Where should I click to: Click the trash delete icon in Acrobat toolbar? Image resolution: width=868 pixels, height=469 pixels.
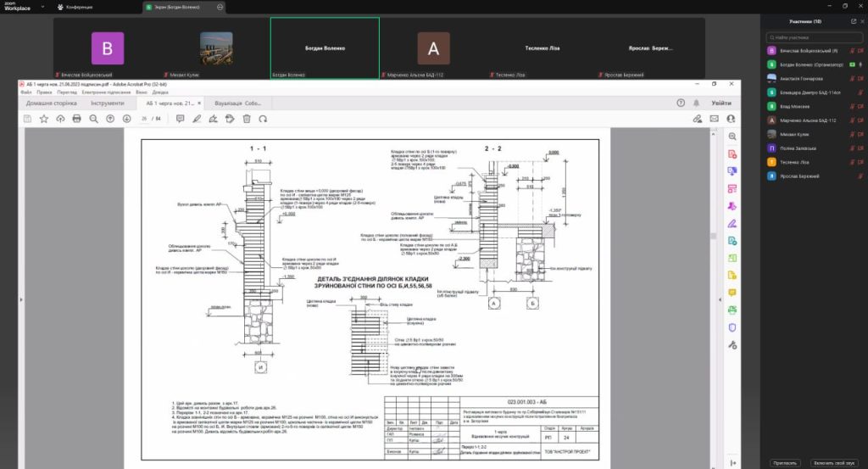click(x=247, y=119)
